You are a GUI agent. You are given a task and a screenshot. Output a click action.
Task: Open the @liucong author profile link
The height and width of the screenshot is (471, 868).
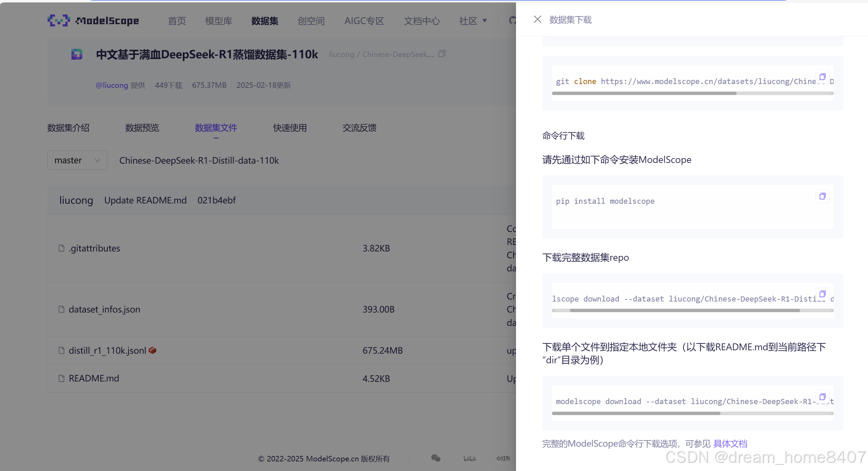(x=112, y=85)
